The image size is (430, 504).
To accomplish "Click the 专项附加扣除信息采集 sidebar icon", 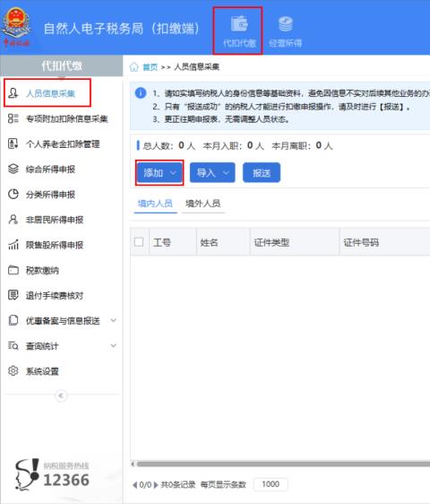I will click(13, 118).
